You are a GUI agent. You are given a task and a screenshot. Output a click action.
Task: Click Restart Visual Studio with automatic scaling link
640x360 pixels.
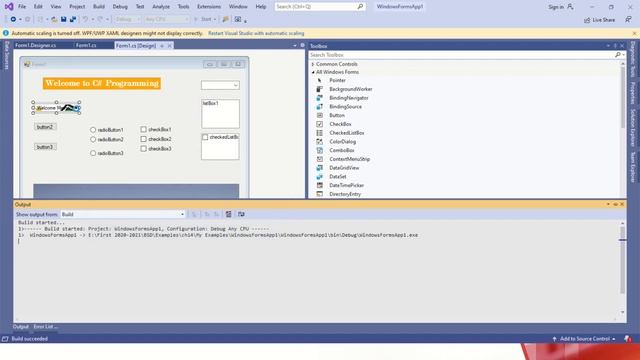click(x=256, y=33)
